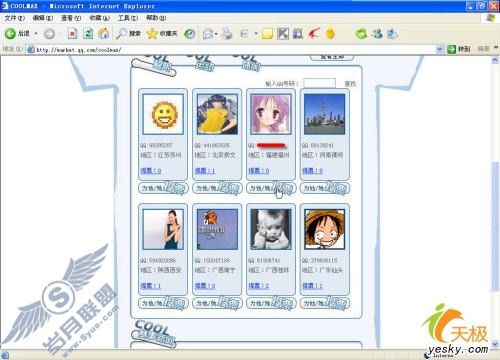The image size is (500, 360).
Task: Open the 收藏 (Favorites) menu
Action: click(x=99, y=18)
